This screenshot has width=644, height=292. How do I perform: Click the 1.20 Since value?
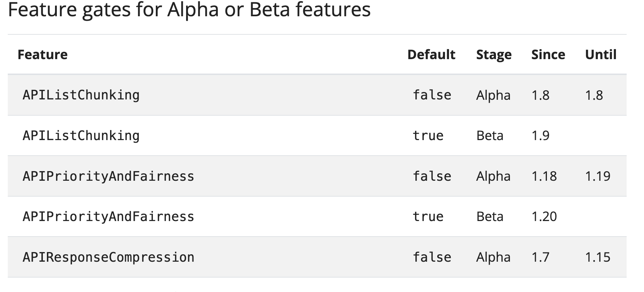[544, 217]
